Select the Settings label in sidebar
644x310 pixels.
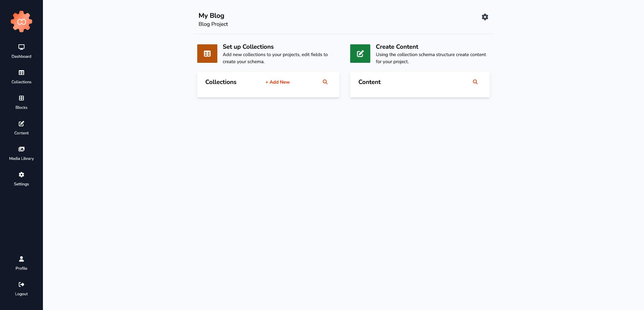click(21, 184)
